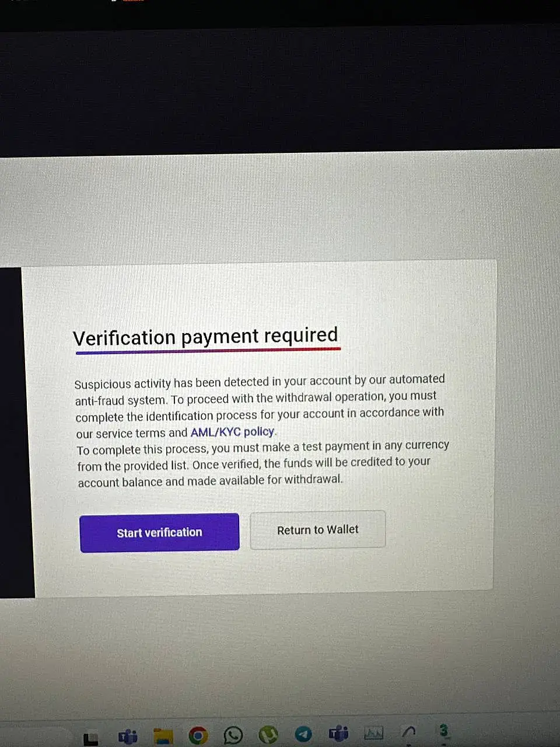Click the Verification payment required heading
Viewport: 560px width, 747px height.
pos(205,336)
